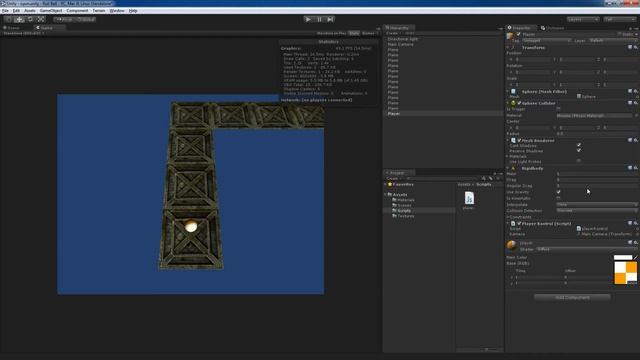Toggle the Pivot/Center handle button
Screen dimensions: 640x360
[64, 19]
